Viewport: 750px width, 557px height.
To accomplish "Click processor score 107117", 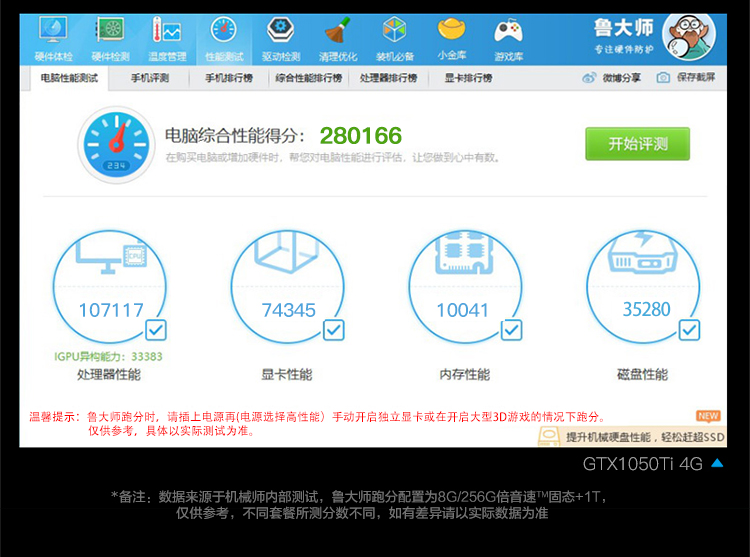I will tap(111, 310).
